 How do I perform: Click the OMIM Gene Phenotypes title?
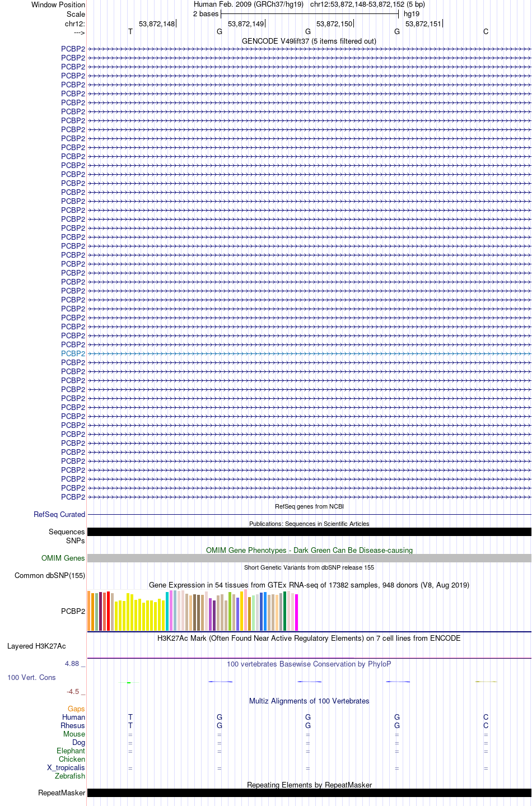309,551
